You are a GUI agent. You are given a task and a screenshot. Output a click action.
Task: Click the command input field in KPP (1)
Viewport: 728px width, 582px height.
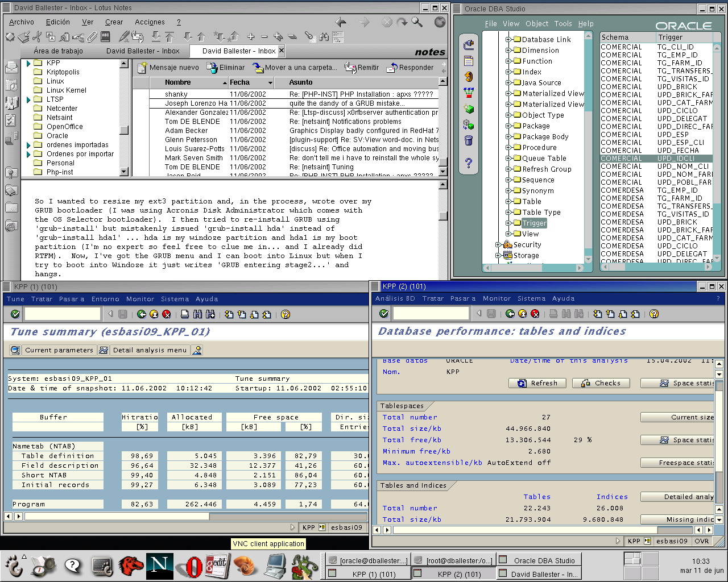coord(63,314)
